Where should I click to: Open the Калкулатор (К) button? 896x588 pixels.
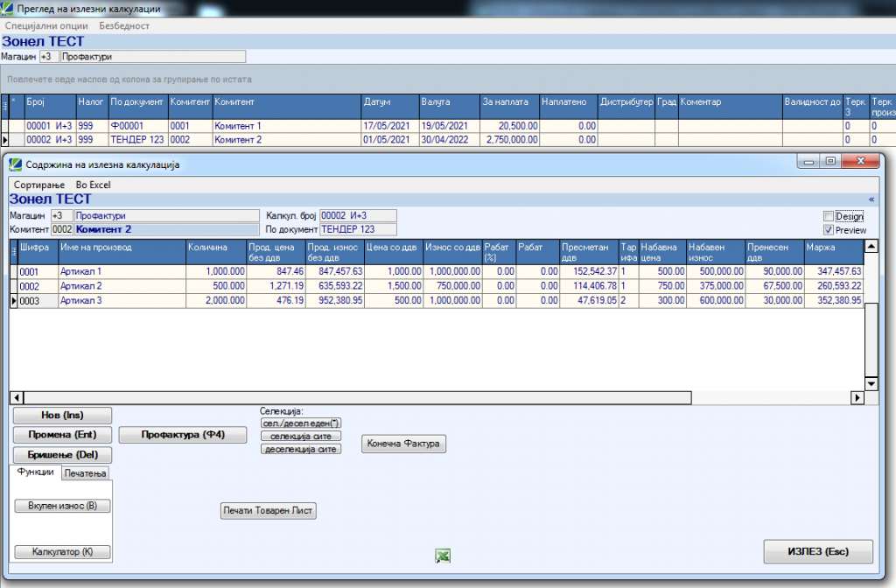click(x=62, y=551)
